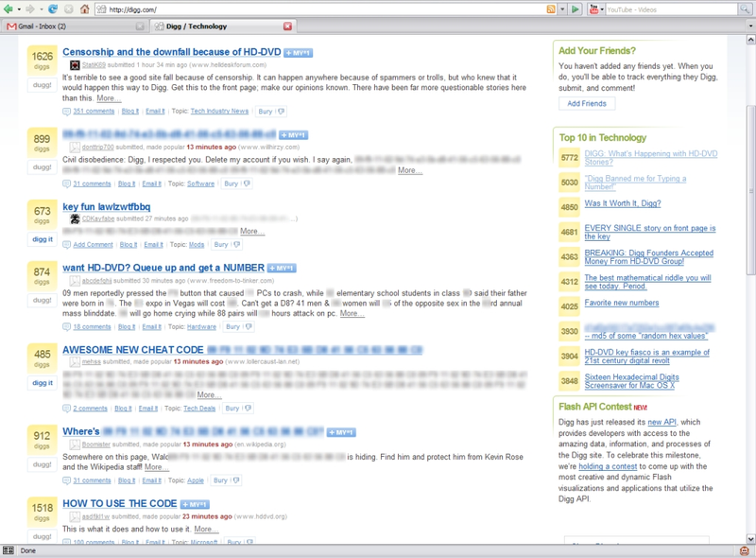756x558 pixels.
Task: Click the browser Back arrow button
Action: [x=8, y=9]
